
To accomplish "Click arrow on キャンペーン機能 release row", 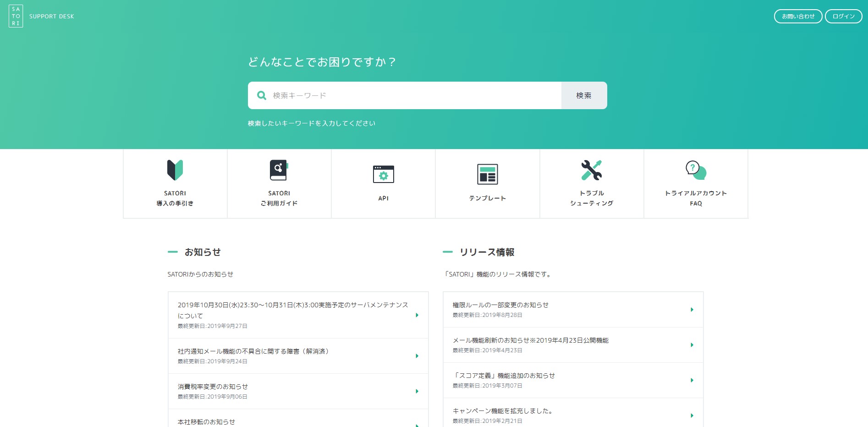I will tap(692, 416).
